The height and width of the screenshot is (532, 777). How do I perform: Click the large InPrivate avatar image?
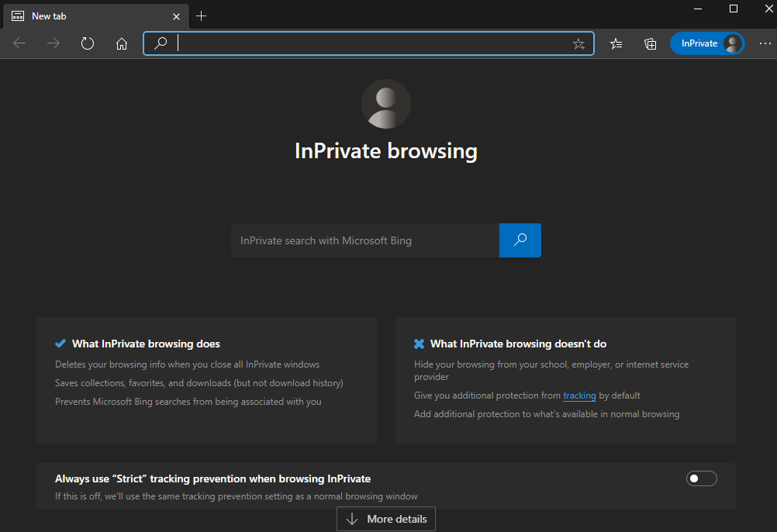[x=386, y=104]
